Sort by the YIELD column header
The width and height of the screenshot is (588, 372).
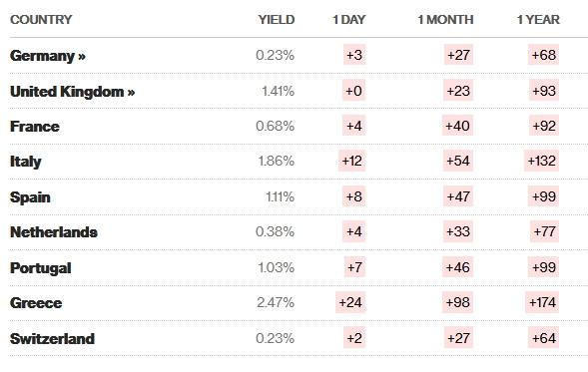pyautogui.click(x=277, y=20)
